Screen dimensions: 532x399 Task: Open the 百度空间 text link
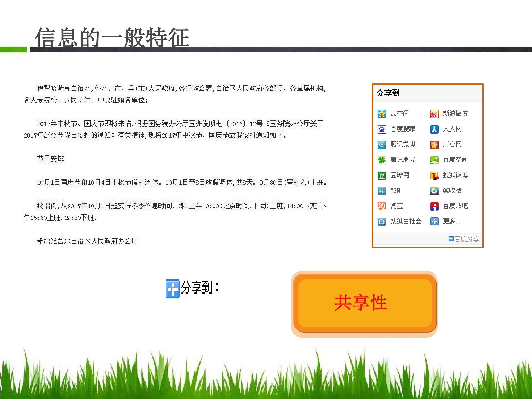455,160
